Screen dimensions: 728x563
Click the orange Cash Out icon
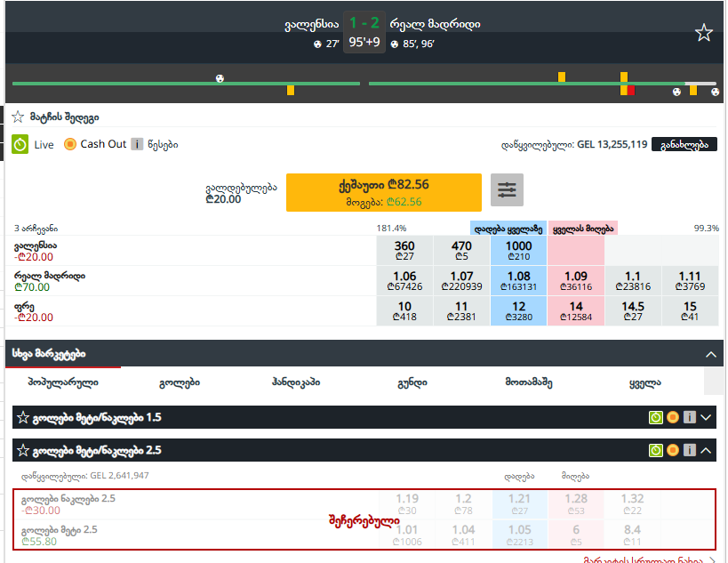(x=69, y=144)
